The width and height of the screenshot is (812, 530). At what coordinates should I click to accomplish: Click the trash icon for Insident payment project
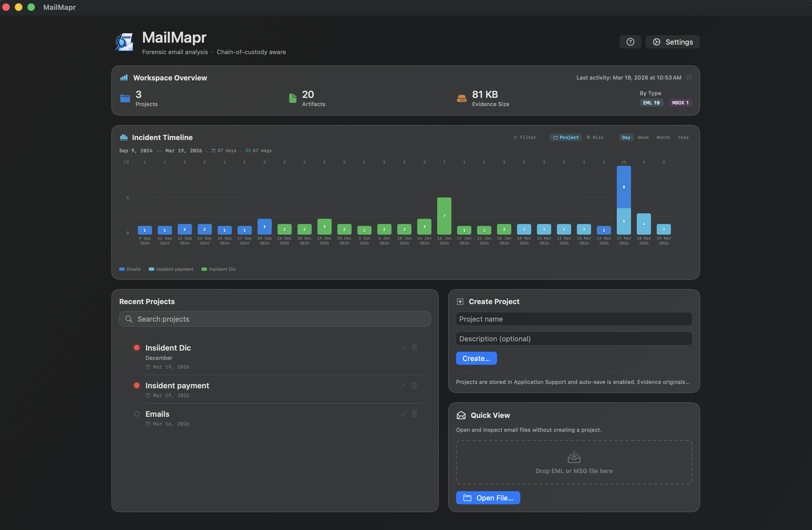tap(414, 385)
